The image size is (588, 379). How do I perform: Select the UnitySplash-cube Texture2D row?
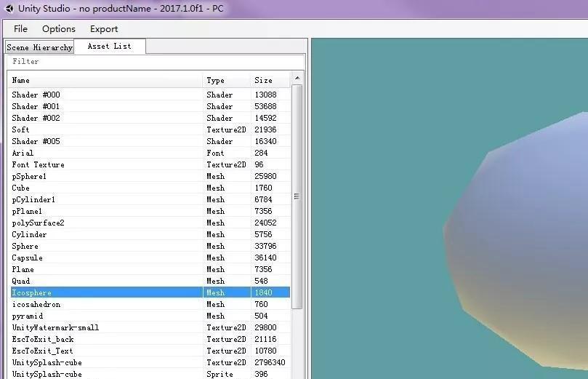click(150, 362)
